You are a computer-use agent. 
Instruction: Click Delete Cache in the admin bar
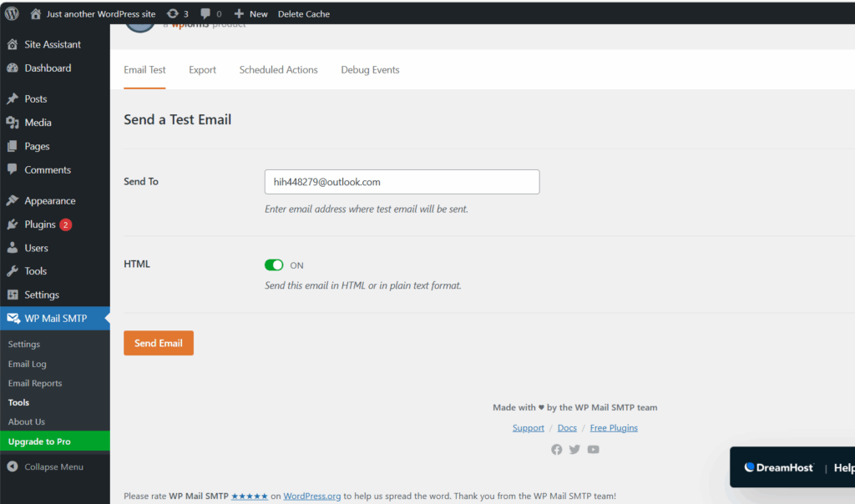click(304, 13)
